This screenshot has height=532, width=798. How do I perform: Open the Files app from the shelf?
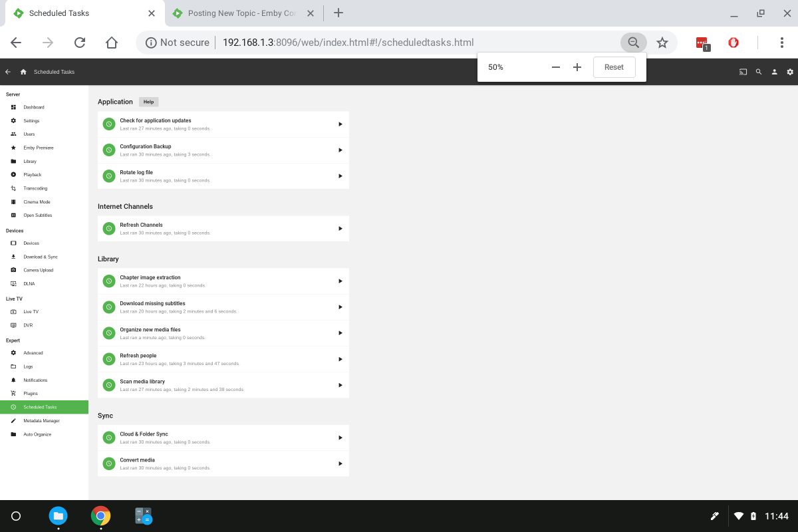(x=59, y=516)
